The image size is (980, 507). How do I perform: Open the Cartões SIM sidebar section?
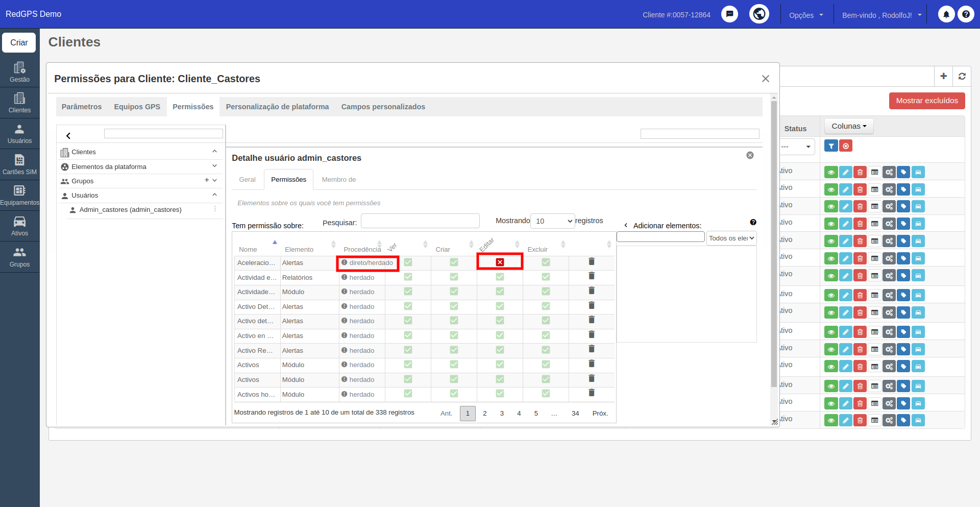click(19, 164)
